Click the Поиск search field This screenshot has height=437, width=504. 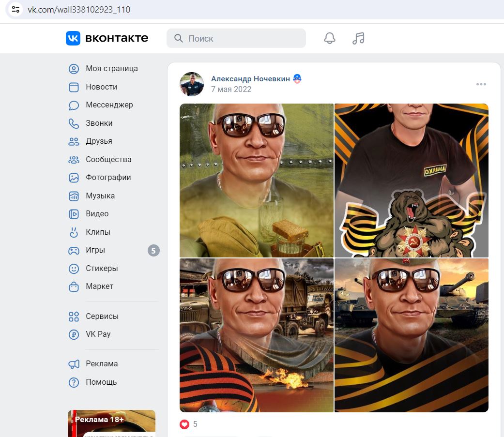click(x=236, y=38)
